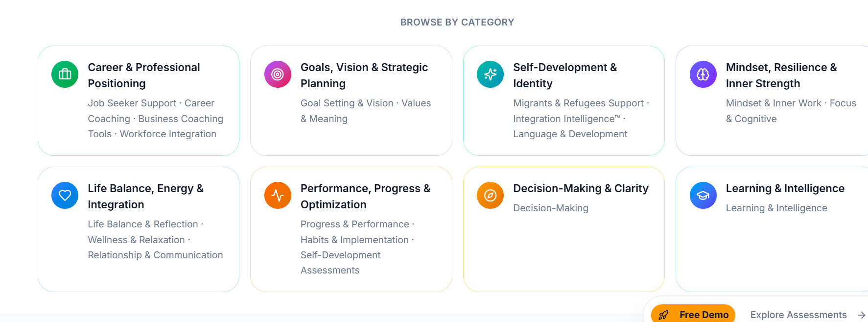
Task: Open Self-Development & Identity card title
Action: tap(565, 75)
